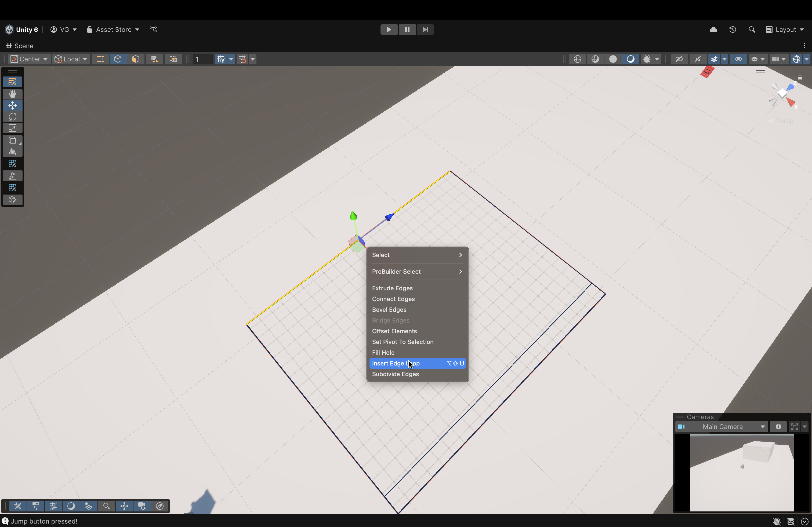Expand snap increment options arrow
Screen dimensions: 812x527
click(253, 59)
